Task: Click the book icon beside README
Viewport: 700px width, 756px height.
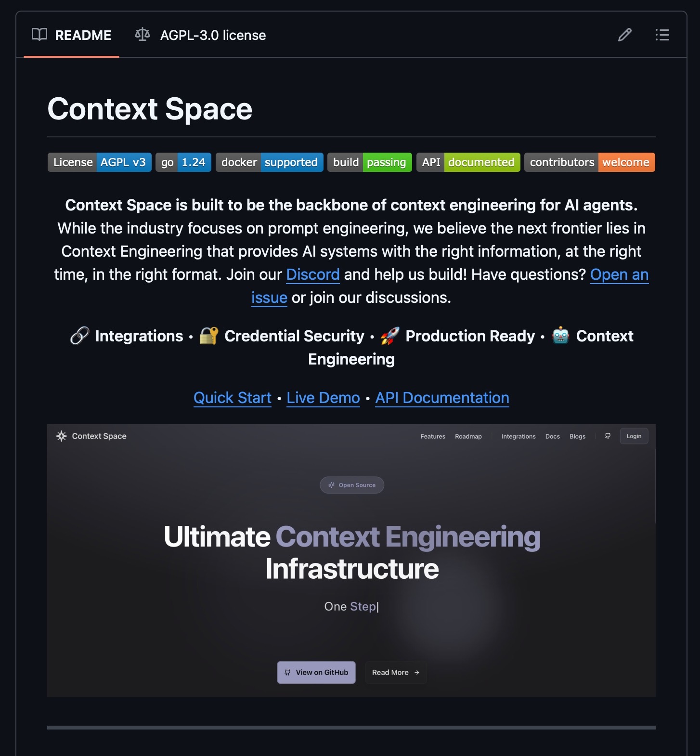Action: click(x=39, y=35)
